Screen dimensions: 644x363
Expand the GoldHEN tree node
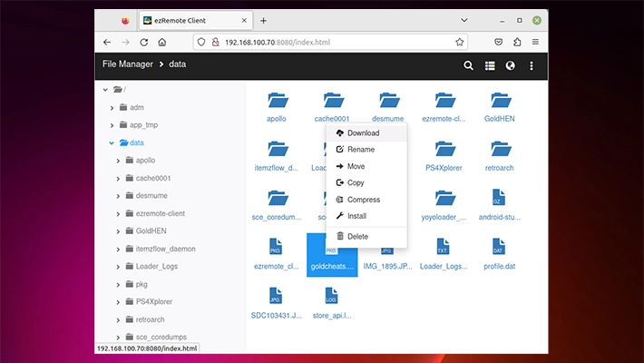(118, 231)
